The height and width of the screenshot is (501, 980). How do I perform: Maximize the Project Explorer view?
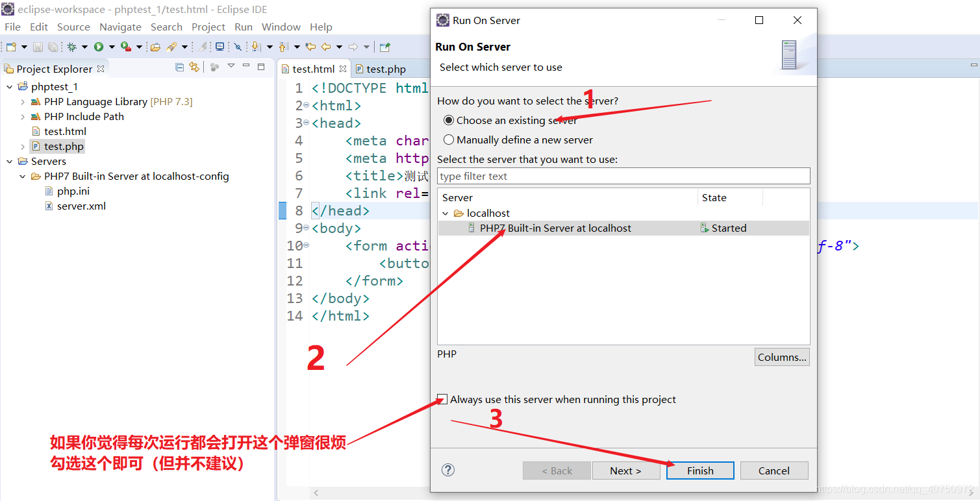[x=261, y=66]
